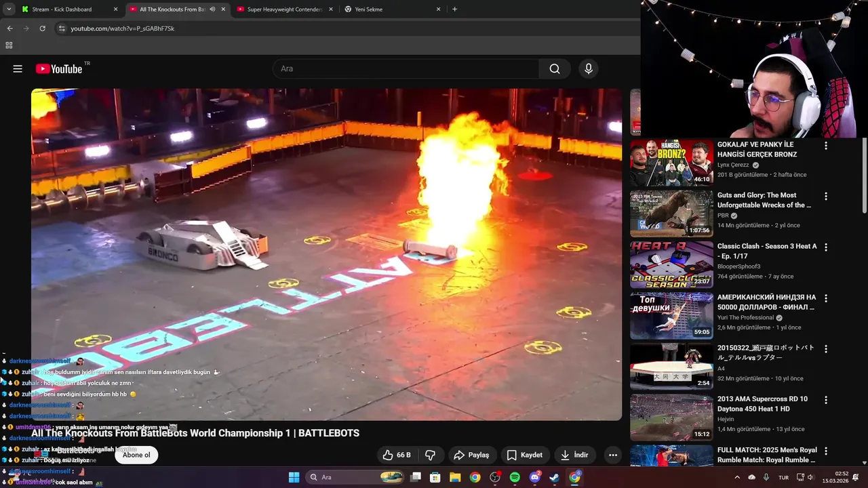Launch Microsoft Store from the taskbar
868x488 pixels.
(x=435, y=477)
